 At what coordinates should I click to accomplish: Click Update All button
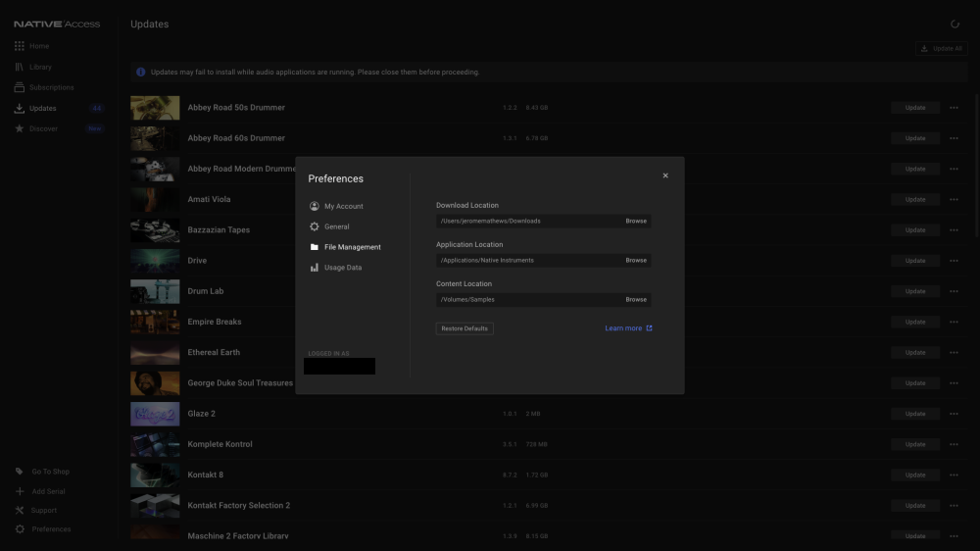pos(941,48)
